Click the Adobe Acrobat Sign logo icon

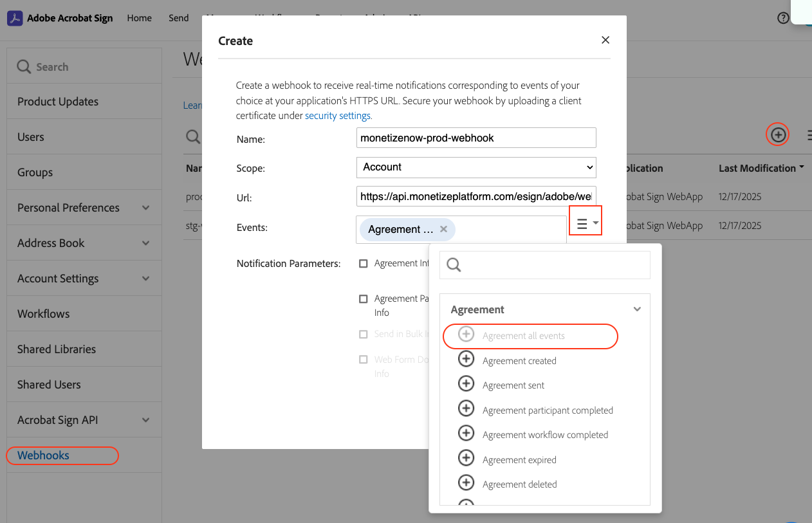coord(15,18)
